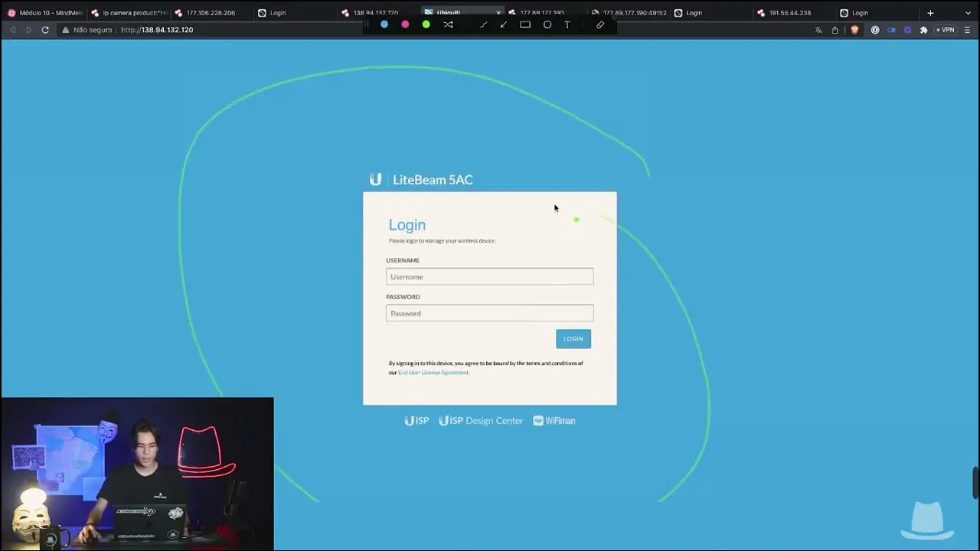Click the page vertical scrollbar thumb
The height and width of the screenshot is (551, 980).
[975, 481]
